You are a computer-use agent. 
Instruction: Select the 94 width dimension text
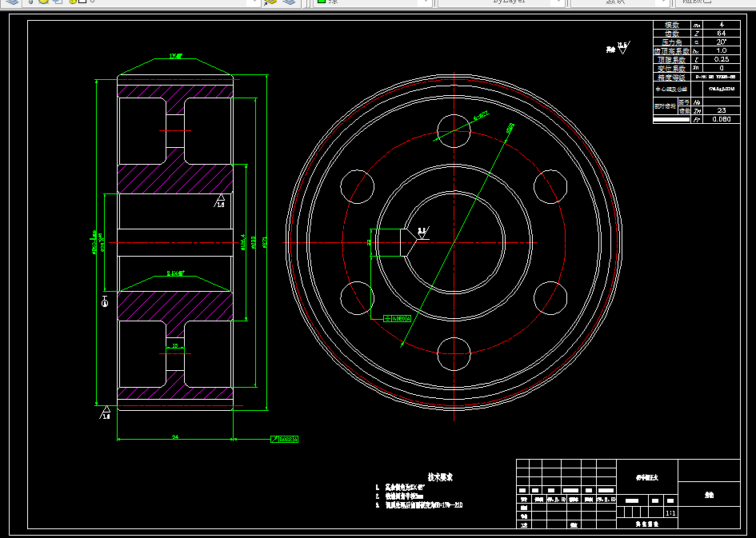pyautogui.click(x=175, y=436)
